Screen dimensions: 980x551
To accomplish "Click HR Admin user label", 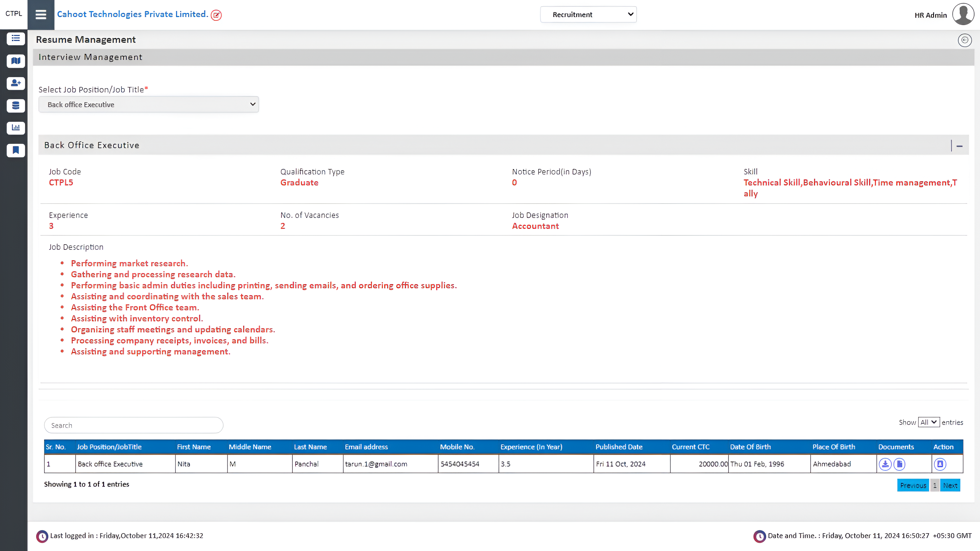I will pyautogui.click(x=931, y=15).
